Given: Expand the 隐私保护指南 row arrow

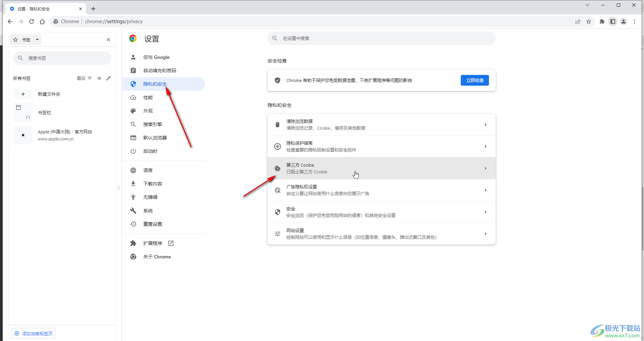Looking at the screenshot, I should click(x=486, y=146).
